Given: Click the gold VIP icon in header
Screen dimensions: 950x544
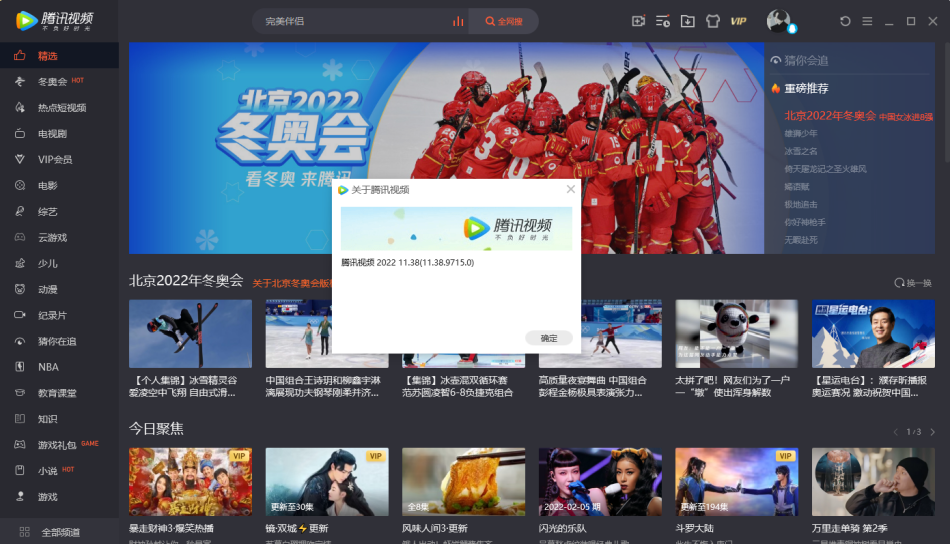Looking at the screenshot, I should point(738,21).
